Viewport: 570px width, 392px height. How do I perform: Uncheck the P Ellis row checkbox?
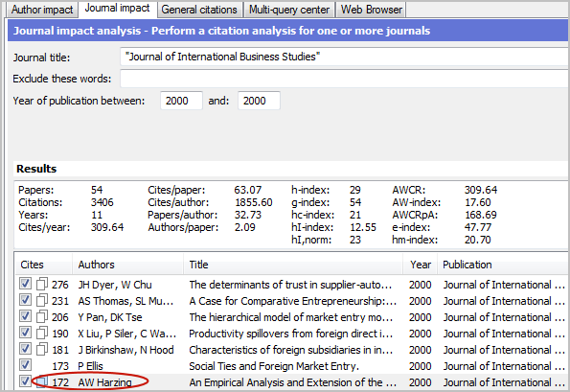pyautogui.click(x=25, y=365)
